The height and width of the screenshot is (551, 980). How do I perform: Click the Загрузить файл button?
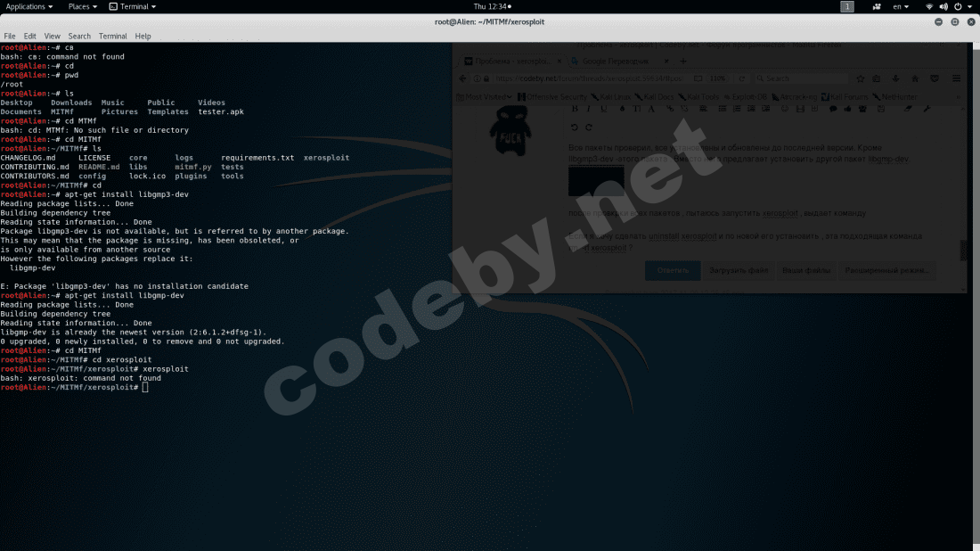[739, 270]
